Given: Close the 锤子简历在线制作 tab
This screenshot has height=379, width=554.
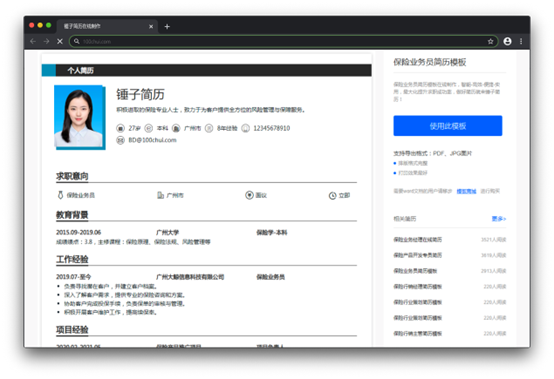Looking at the screenshot, I should point(151,26).
